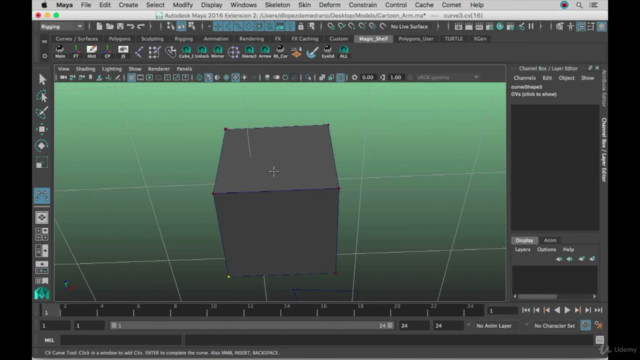Run the Cube_C shelf script

pyautogui.click(x=186, y=52)
